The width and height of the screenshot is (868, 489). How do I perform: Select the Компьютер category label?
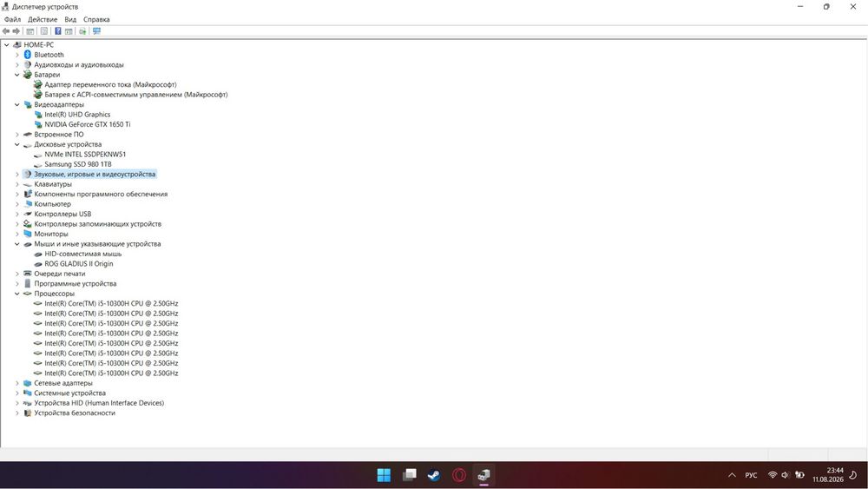tap(53, 204)
